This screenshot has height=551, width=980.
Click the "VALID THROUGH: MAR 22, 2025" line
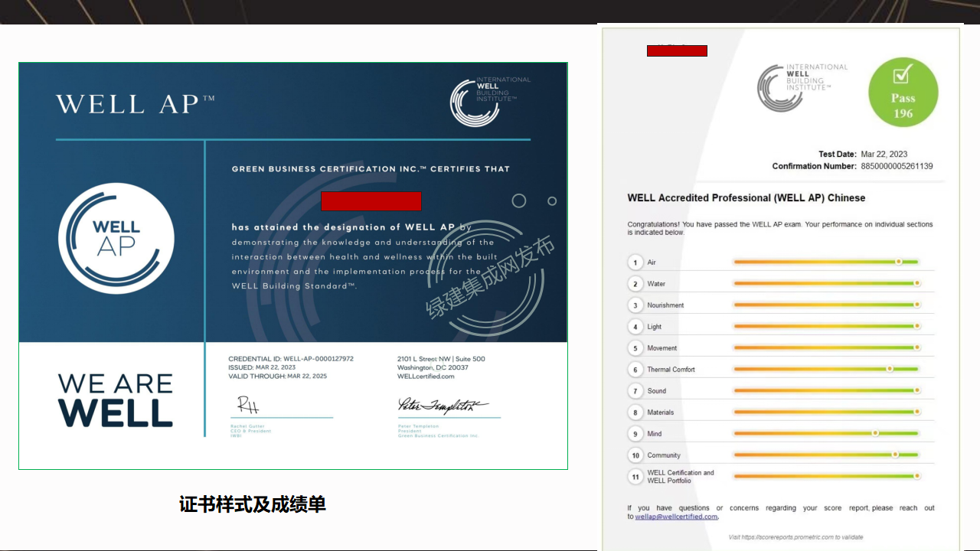click(277, 377)
